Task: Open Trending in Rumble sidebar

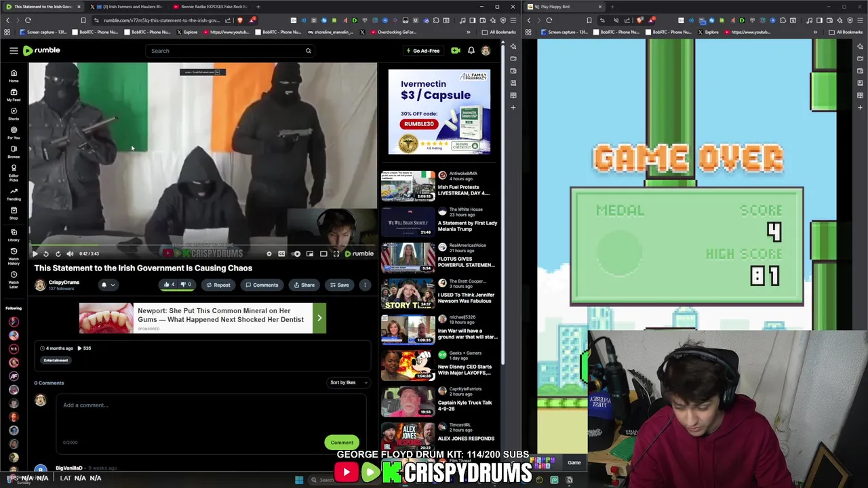Action: pyautogui.click(x=14, y=195)
